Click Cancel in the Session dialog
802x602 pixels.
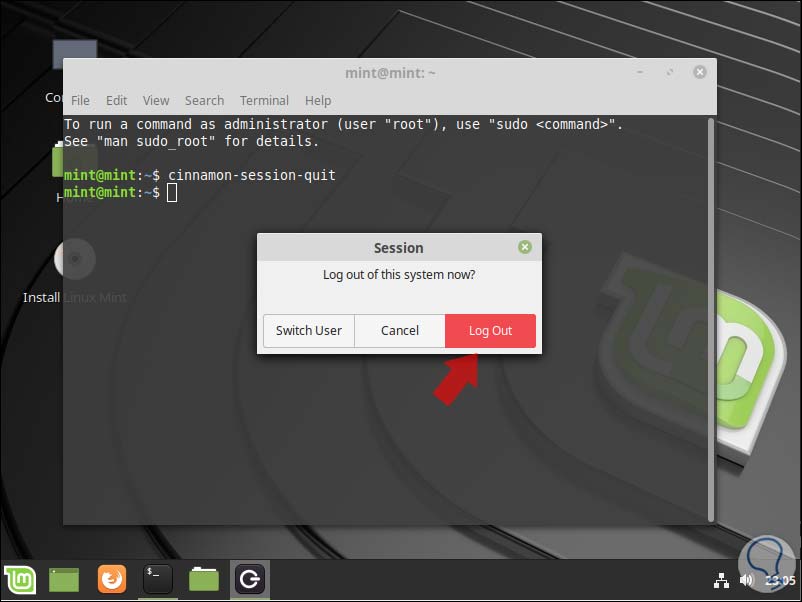pos(400,331)
